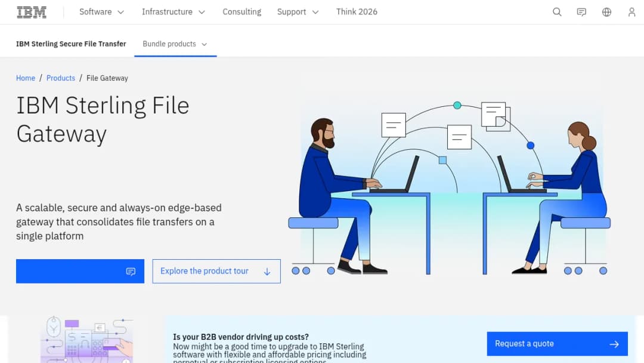Click Request a quote button

[558, 344]
